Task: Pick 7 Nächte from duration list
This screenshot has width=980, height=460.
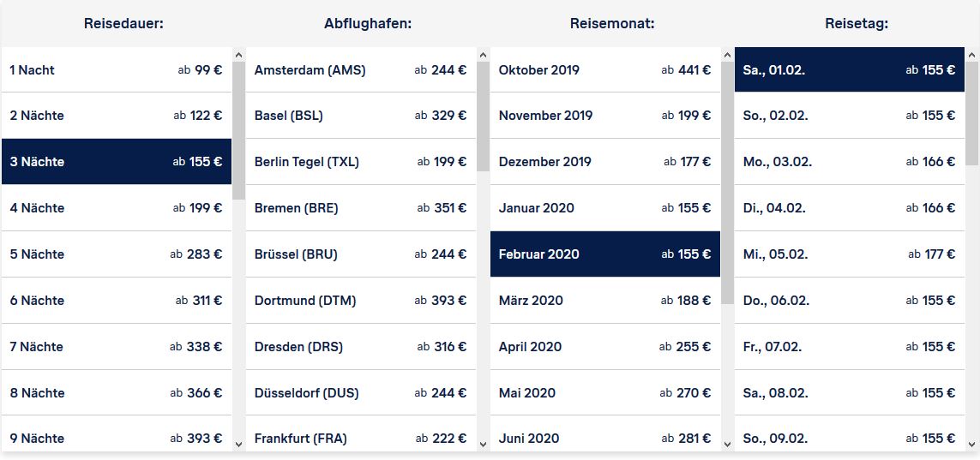Action: pos(117,346)
